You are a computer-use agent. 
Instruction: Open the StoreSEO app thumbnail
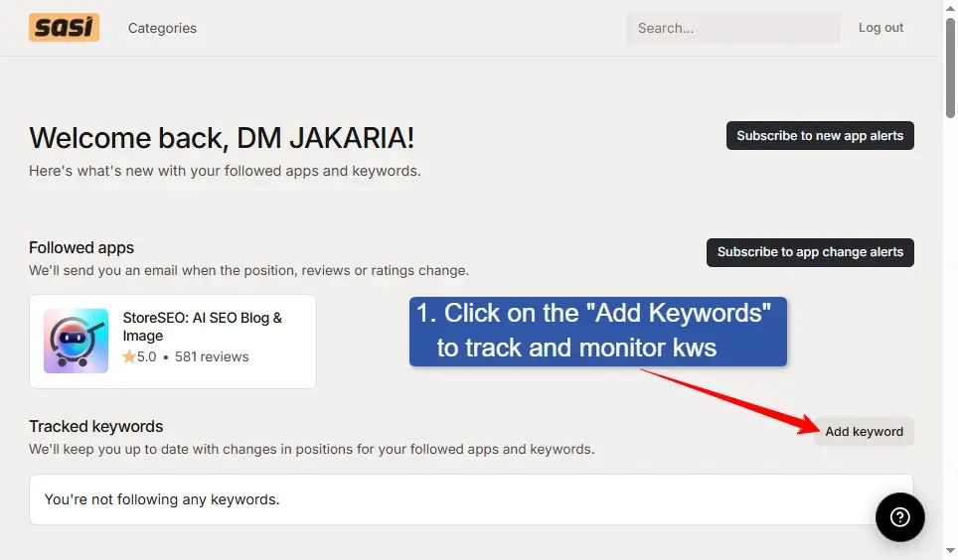[76, 341]
